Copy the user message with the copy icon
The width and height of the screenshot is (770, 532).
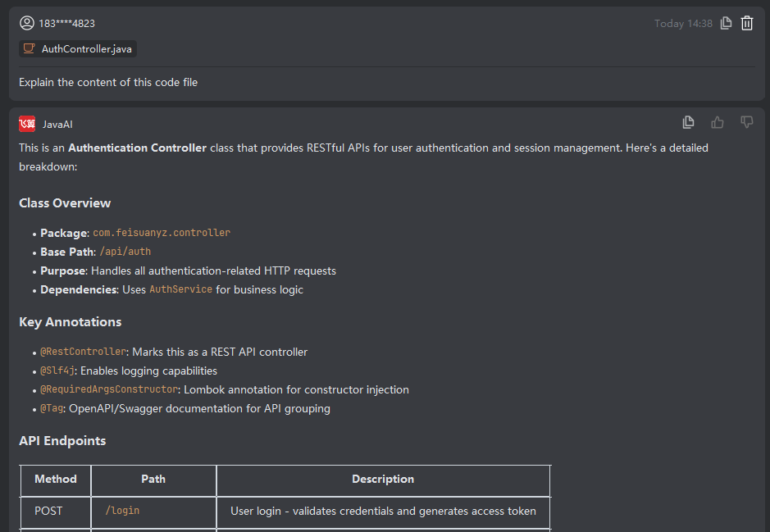click(x=726, y=23)
